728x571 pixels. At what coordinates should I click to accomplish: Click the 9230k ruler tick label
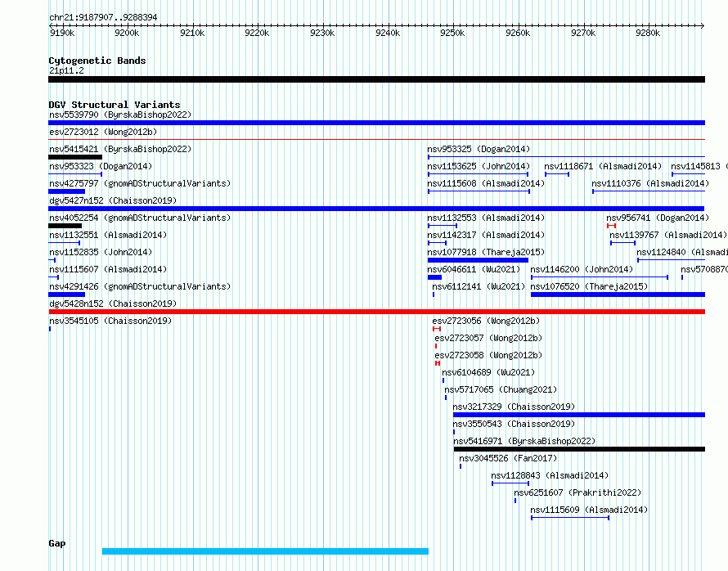coord(322,33)
